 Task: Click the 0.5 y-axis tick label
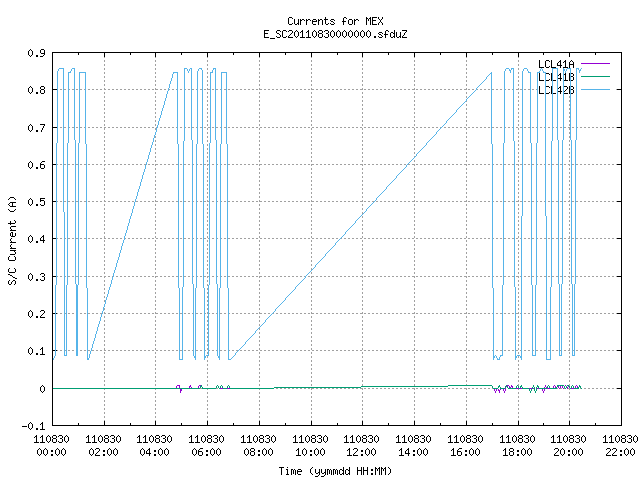[x=36, y=202]
